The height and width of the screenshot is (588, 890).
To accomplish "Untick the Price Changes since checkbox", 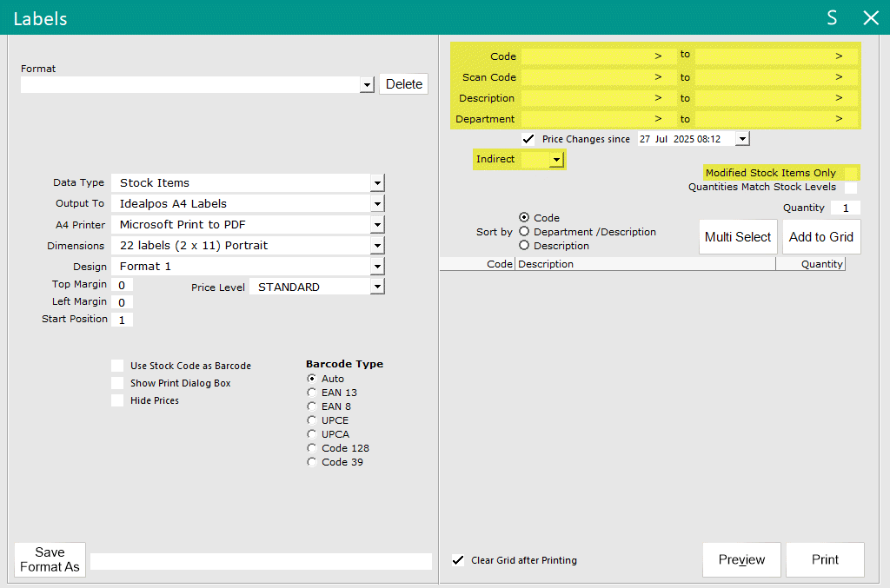I will coord(528,139).
